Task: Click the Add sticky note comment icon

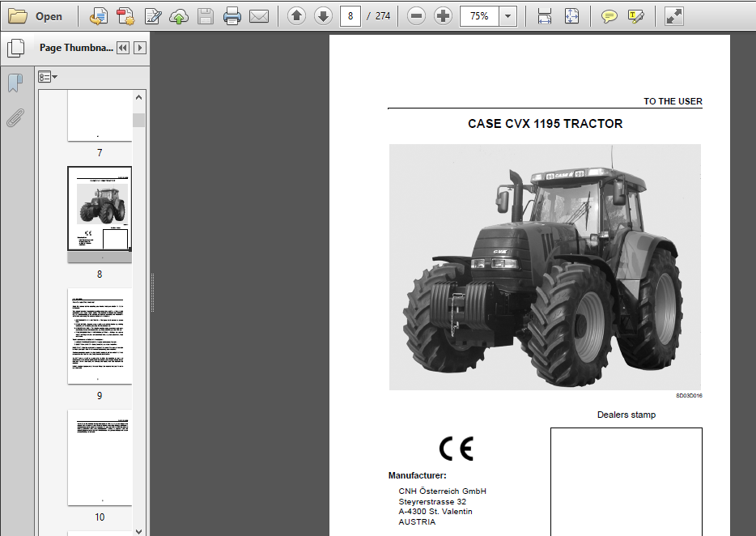Action: (609, 17)
